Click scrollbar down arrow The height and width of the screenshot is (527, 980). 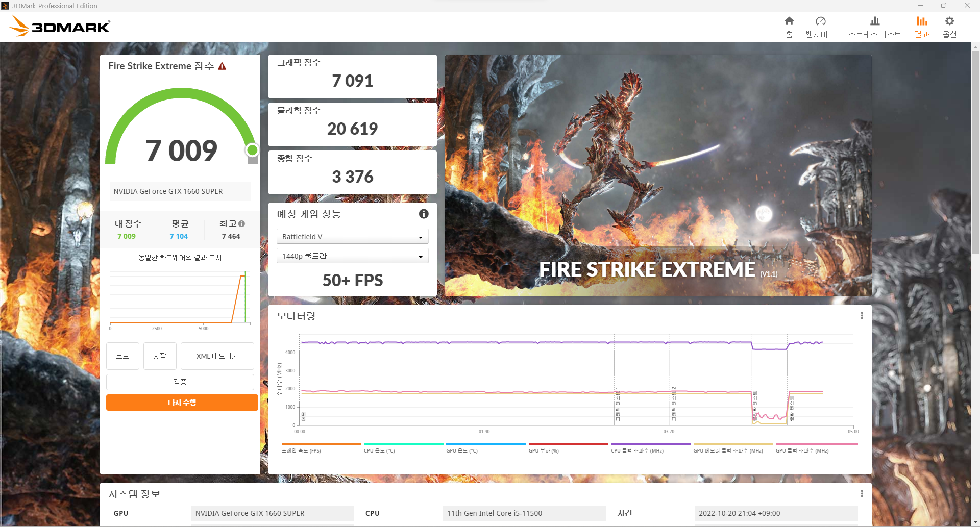click(x=975, y=522)
